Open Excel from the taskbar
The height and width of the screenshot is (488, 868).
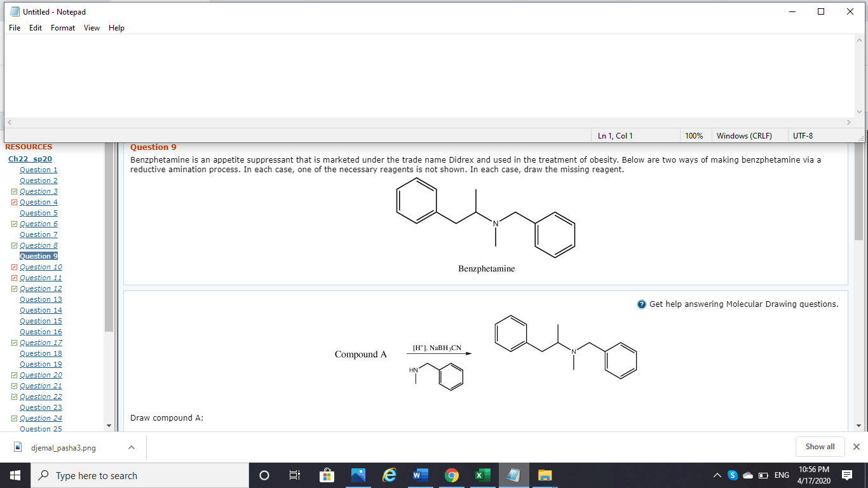(482, 475)
